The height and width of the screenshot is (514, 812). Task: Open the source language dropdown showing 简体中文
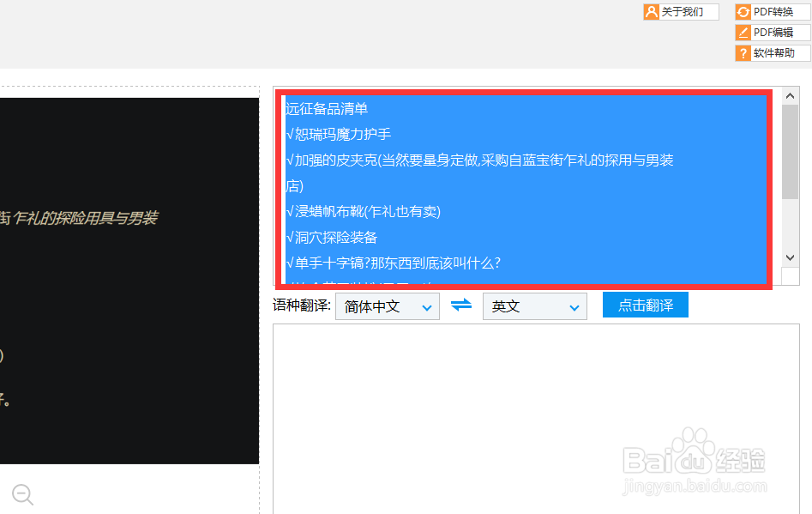tap(387, 305)
